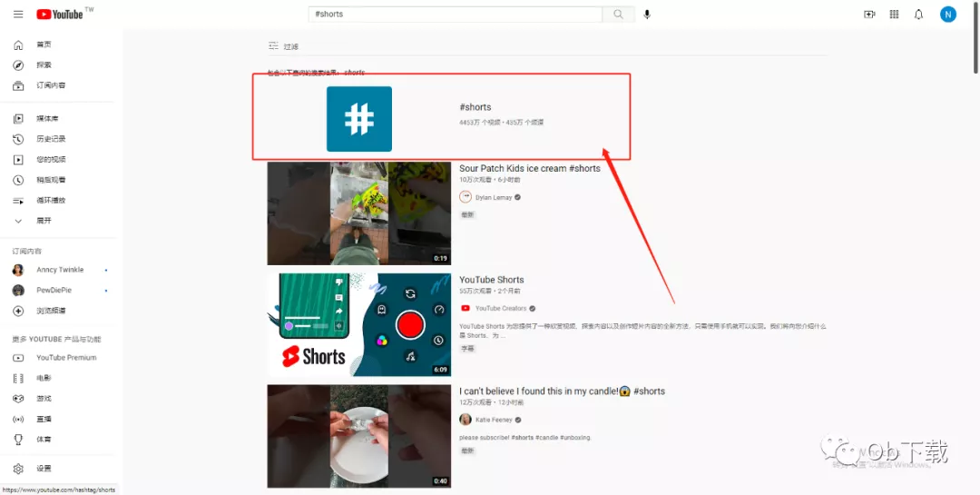Click YouTube Creators channel avatar
This screenshot has height=495, width=980.
465,309
